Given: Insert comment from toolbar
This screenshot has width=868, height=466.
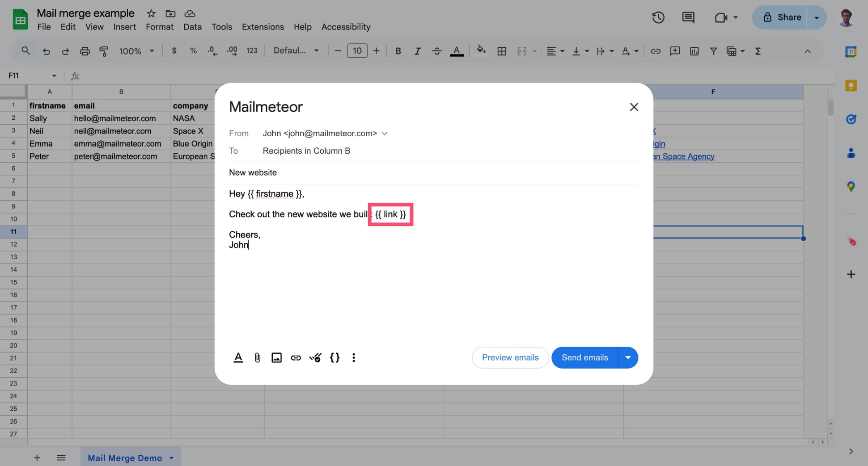Looking at the screenshot, I should pos(675,51).
